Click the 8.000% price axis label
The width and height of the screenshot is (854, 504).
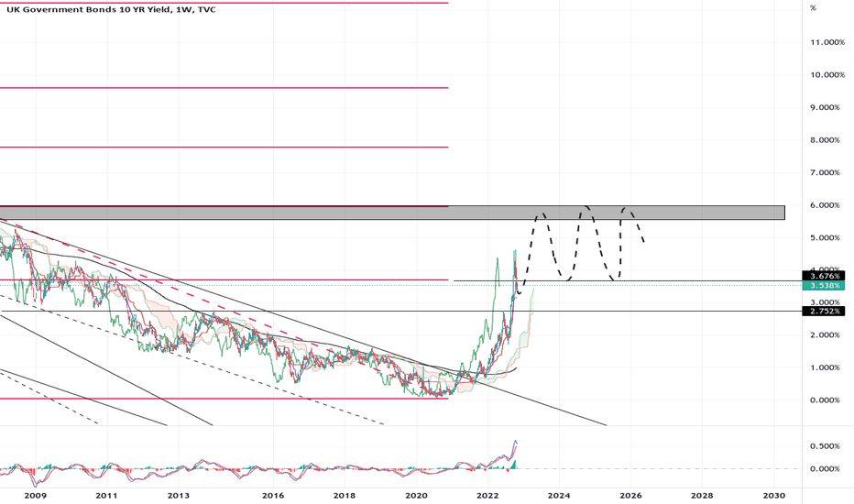coord(827,140)
